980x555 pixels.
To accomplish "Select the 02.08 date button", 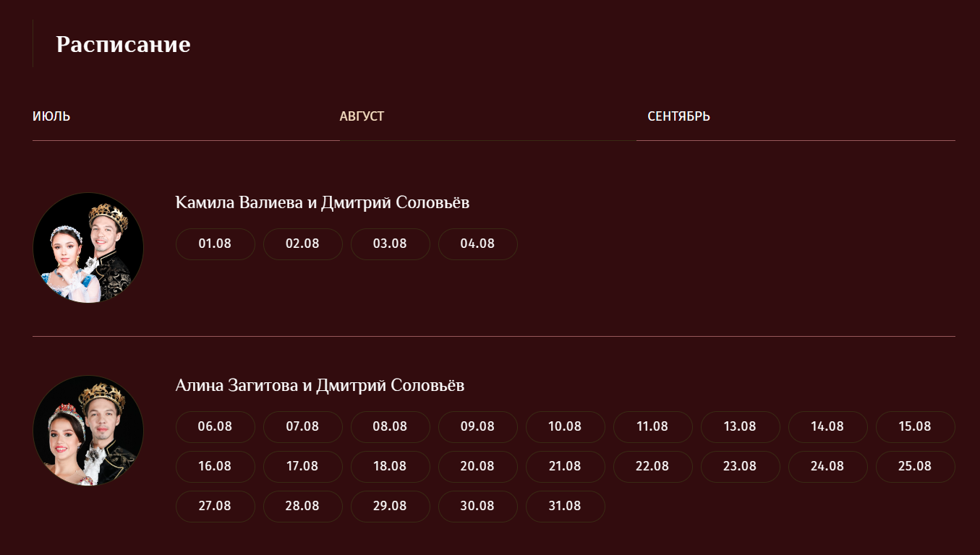I will (x=302, y=244).
